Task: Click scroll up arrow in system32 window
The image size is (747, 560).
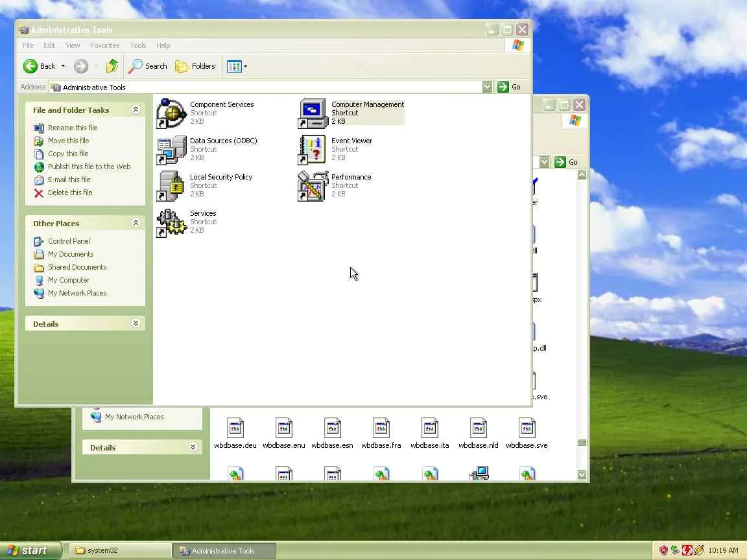Action: tap(582, 175)
